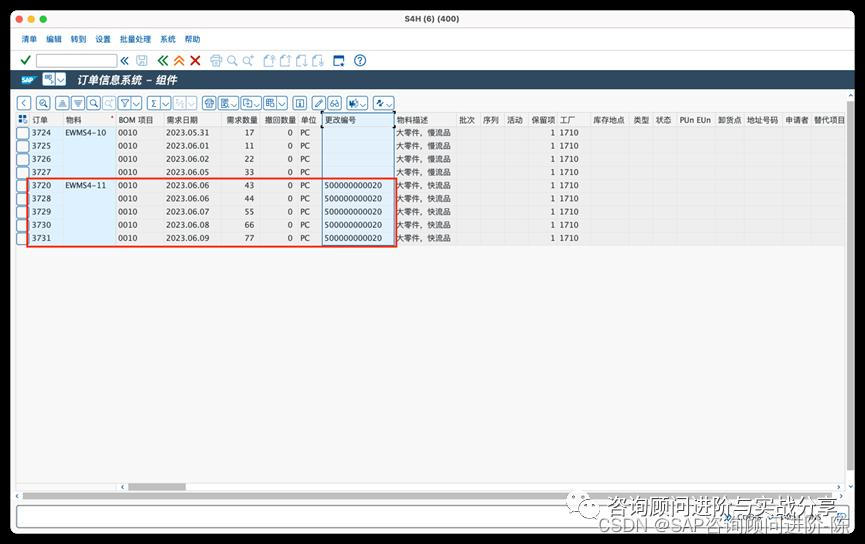Open the dropdown arrow beside the Sigma total
This screenshot has width=865, height=544.
[x=165, y=103]
